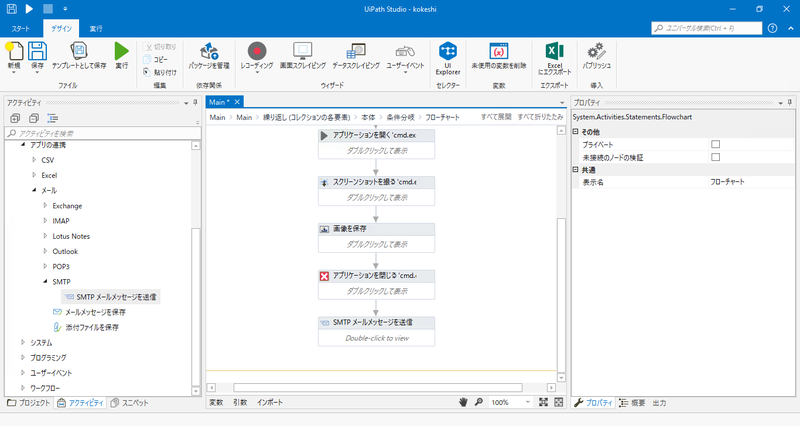800x426 pixels.
Task: Expand Excel tree node
Action: (x=34, y=175)
